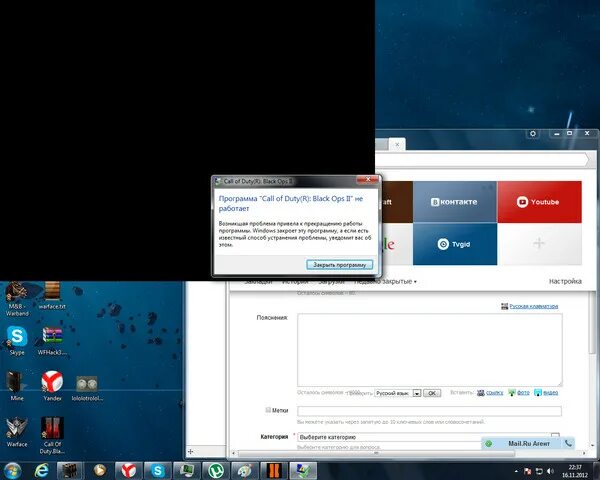Select the M&B Warband desktop icon
Image resolution: width=600 pixels, height=480 pixels.
pos(17,299)
